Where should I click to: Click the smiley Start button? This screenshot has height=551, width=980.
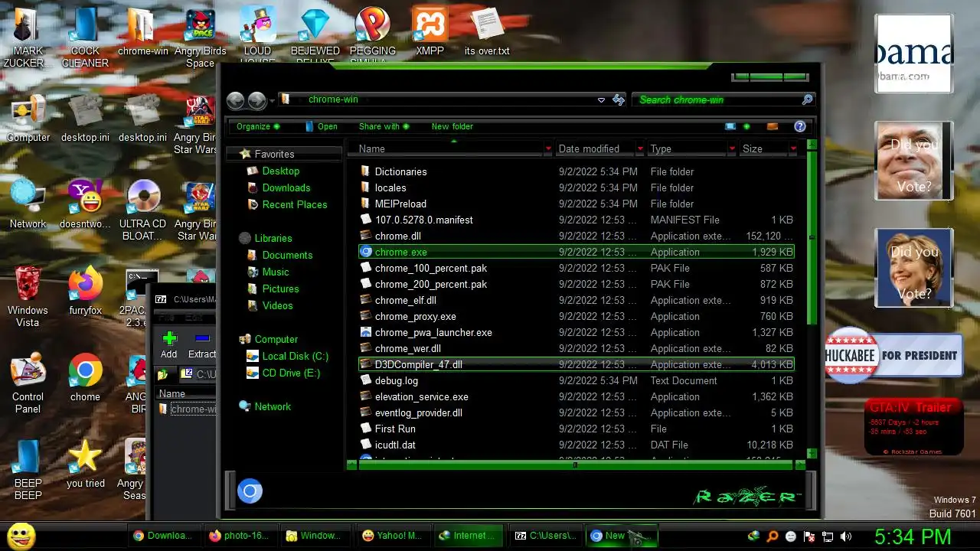click(x=21, y=536)
